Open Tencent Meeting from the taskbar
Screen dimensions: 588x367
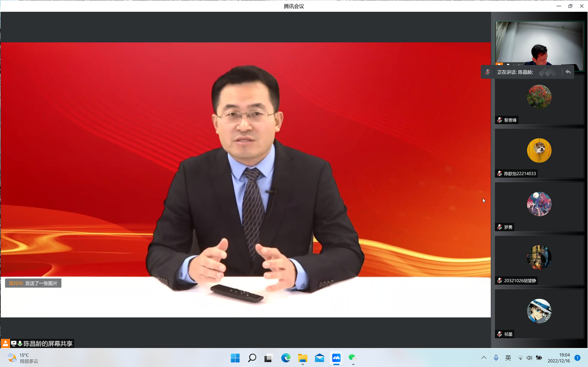tap(336, 358)
